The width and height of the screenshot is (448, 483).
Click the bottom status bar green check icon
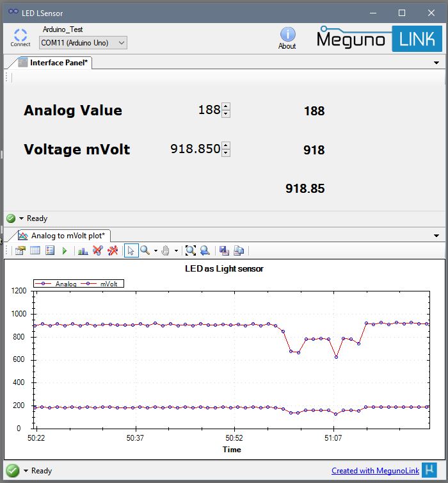(x=13, y=470)
